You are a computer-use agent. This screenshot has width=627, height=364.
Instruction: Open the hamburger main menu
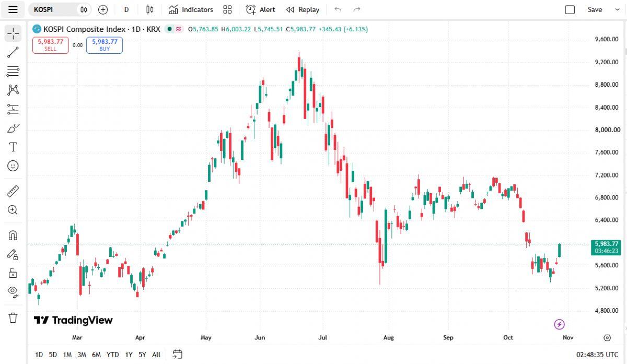pos(13,9)
